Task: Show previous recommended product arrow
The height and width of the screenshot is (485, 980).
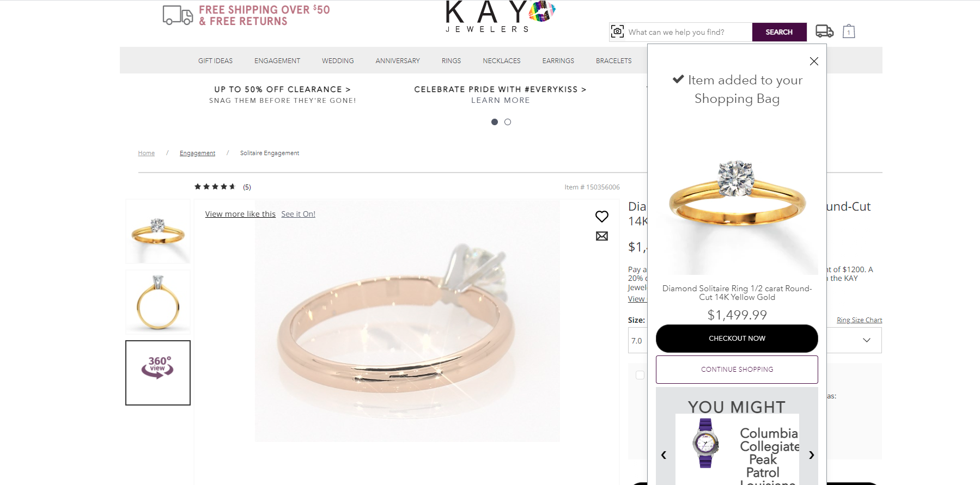Action: 664,455
